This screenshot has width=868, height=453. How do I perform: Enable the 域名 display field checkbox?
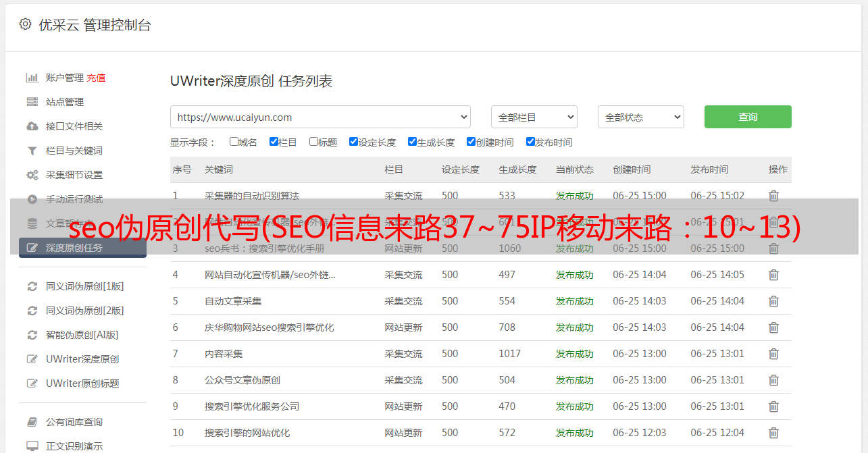click(x=234, y=142)
